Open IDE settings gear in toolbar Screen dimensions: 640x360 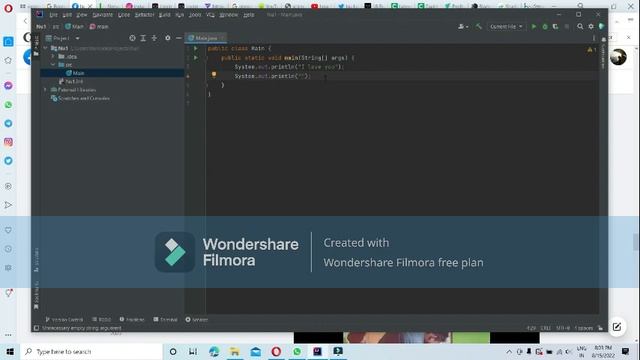[591, 27]
